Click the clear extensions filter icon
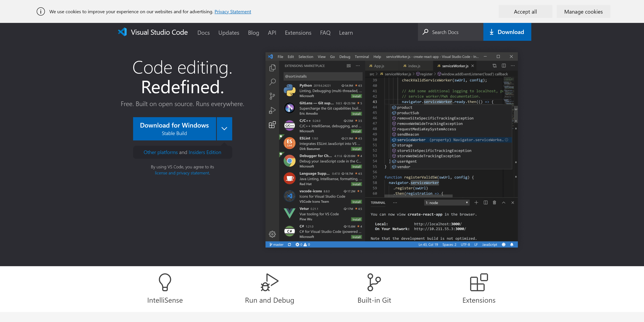Screen dimensions: 644x322 pos(348,66)
